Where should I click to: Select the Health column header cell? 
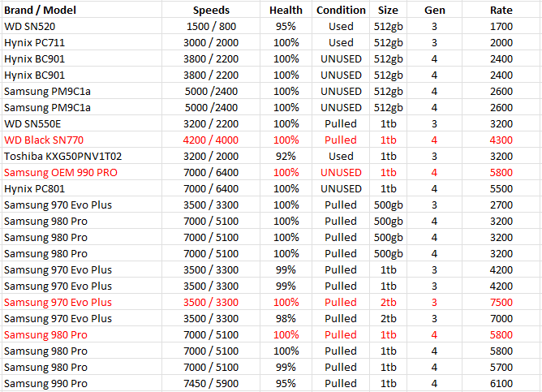click(286, 10)
